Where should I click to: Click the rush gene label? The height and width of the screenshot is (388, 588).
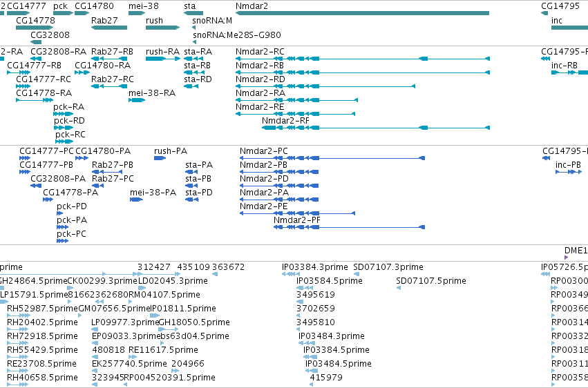tap(154, 20)
